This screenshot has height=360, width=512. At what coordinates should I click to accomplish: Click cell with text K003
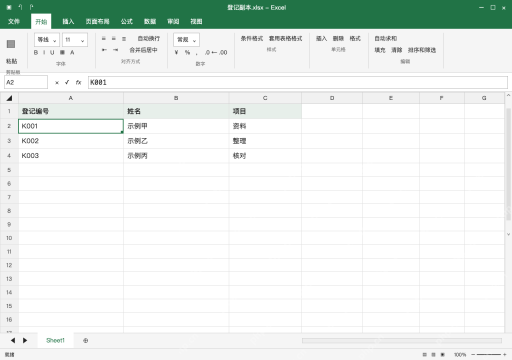pos(71,156)
